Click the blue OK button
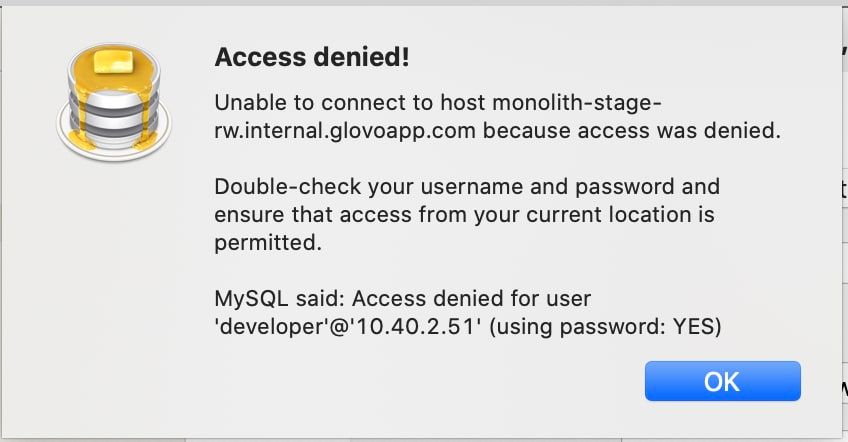Screen dimensions: 848x442 [723, 381]
